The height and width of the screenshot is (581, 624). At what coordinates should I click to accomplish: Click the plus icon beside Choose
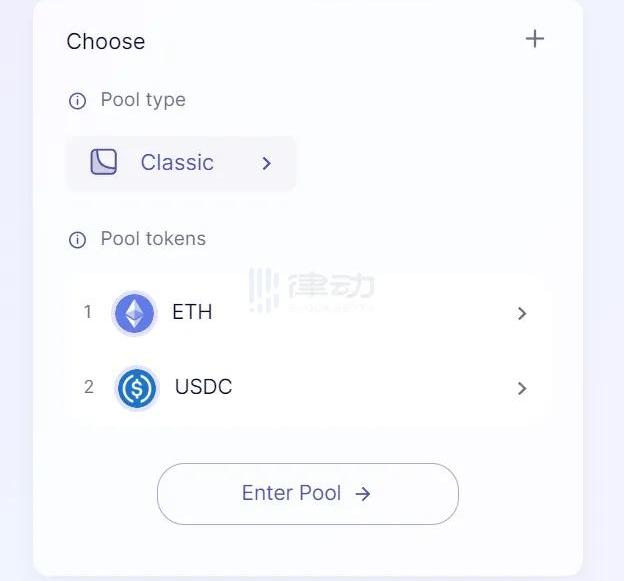(x=535, y=39)
